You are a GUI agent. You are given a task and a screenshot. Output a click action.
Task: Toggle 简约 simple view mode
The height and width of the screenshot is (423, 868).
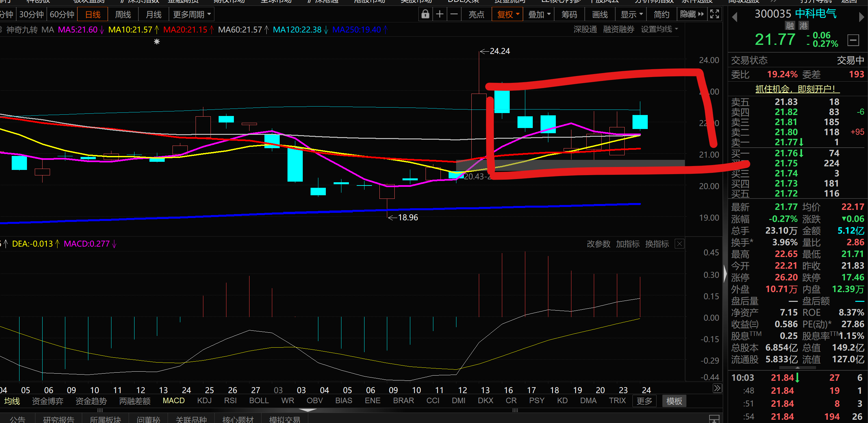click(x=661, y=14)
